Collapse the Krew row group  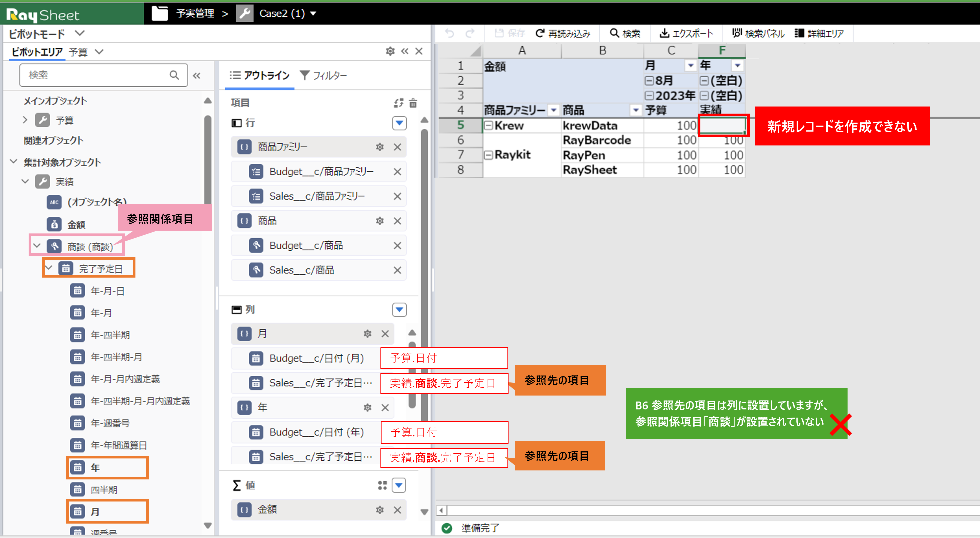[x=488, y=125]
